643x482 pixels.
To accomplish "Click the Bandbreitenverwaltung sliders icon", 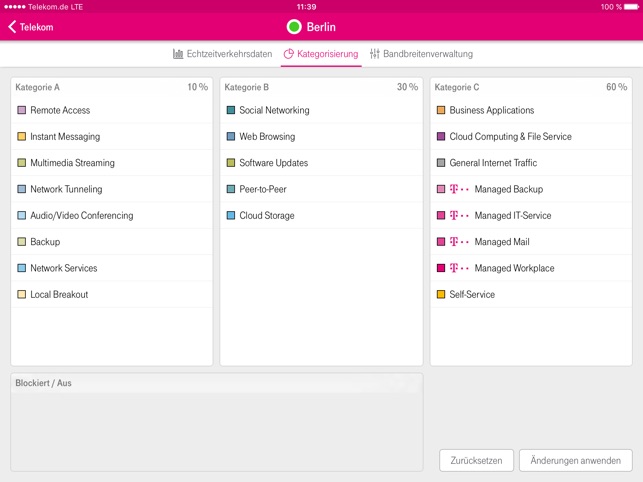I will [x=375, y=54].
